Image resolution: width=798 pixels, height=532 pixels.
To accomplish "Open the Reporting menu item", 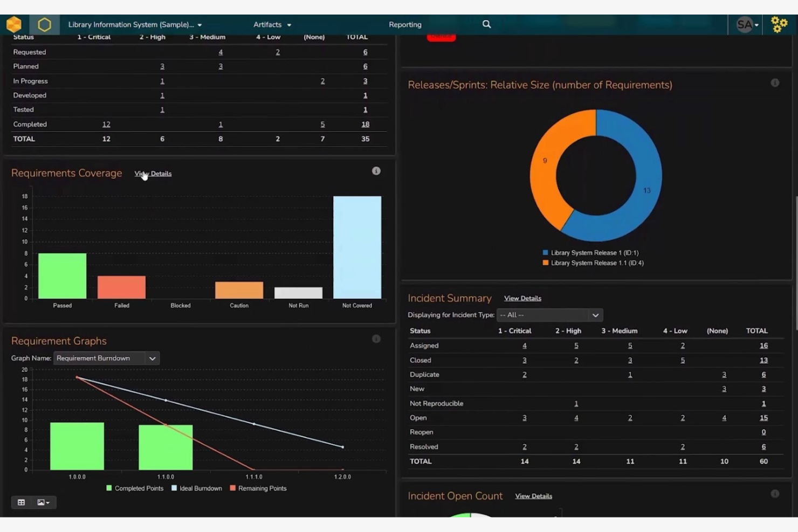I will (x=405, y=25).
